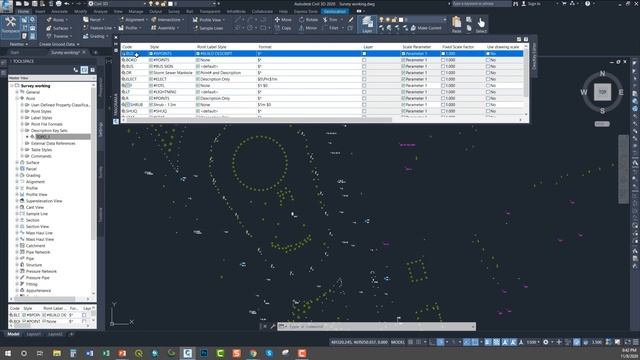Click the Civil 3D taskbar icon
Screen dimensions: 640x360
tap(187, 353)
